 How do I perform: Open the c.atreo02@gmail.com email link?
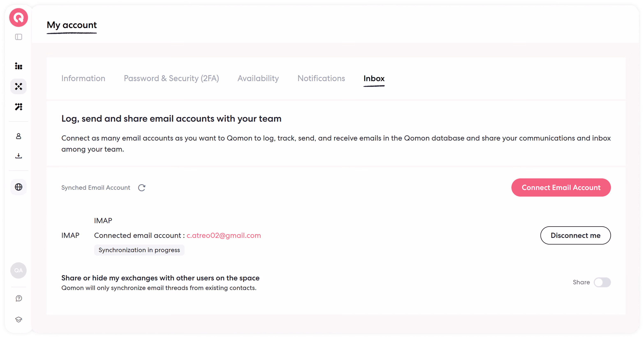[x=224, y=235]
